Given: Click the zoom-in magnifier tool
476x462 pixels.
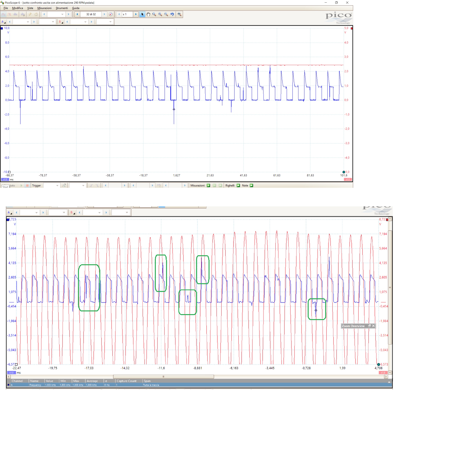Looking at the screenshot, I should pos(160,14).
